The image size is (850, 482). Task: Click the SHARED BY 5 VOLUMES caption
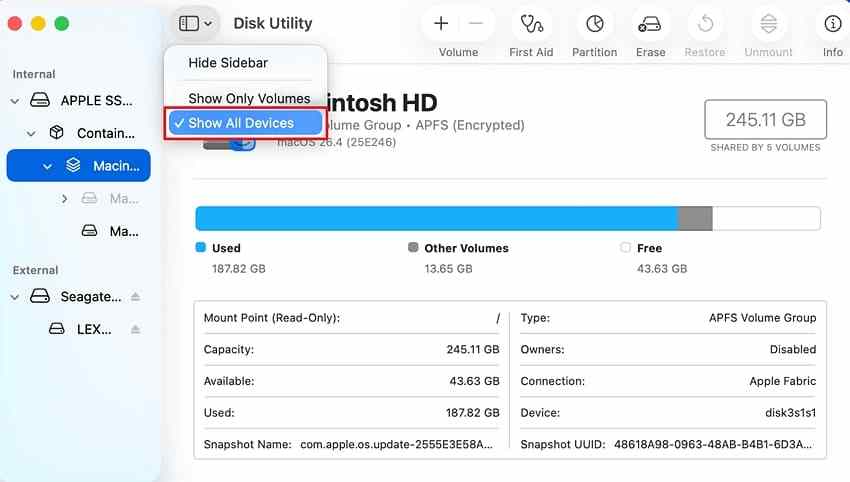(x=765, y=147)
